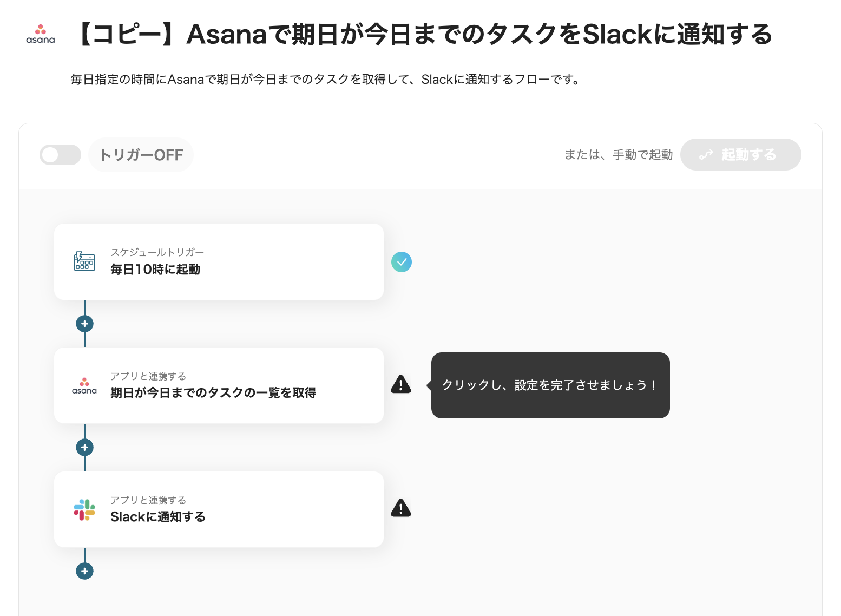Add a step below the schedule trigger
The height and width of the screenshot is (616, 841).
tap(84, 324)
